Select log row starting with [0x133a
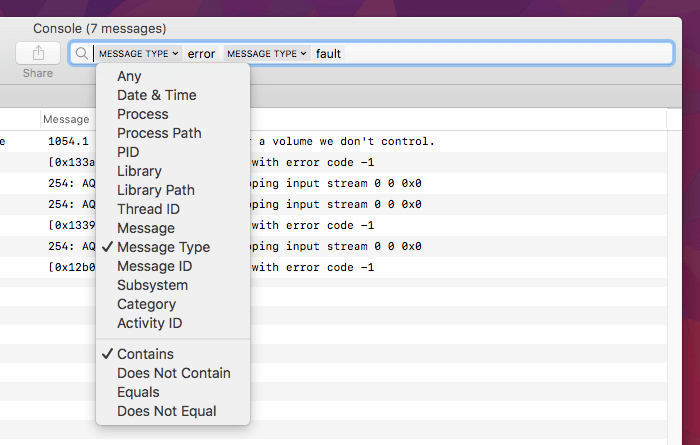This screenshot has width=700, height=445. 333,162
